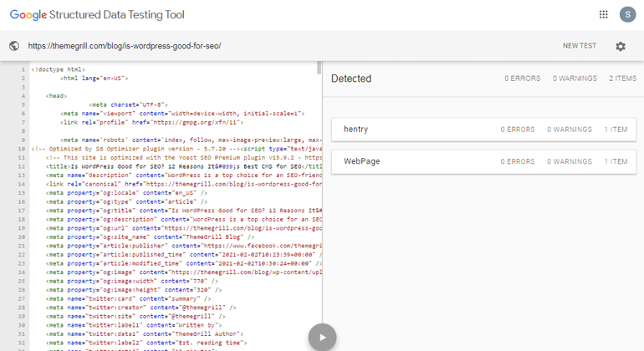Click the html lang en-US code line
Screen dimensions: 644x351
[94, 78]
